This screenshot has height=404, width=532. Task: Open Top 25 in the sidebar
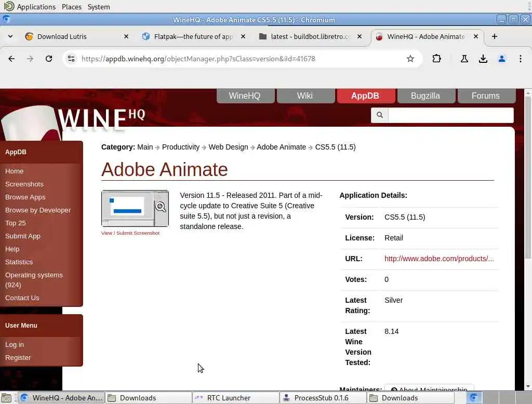[x=15, y=223]
